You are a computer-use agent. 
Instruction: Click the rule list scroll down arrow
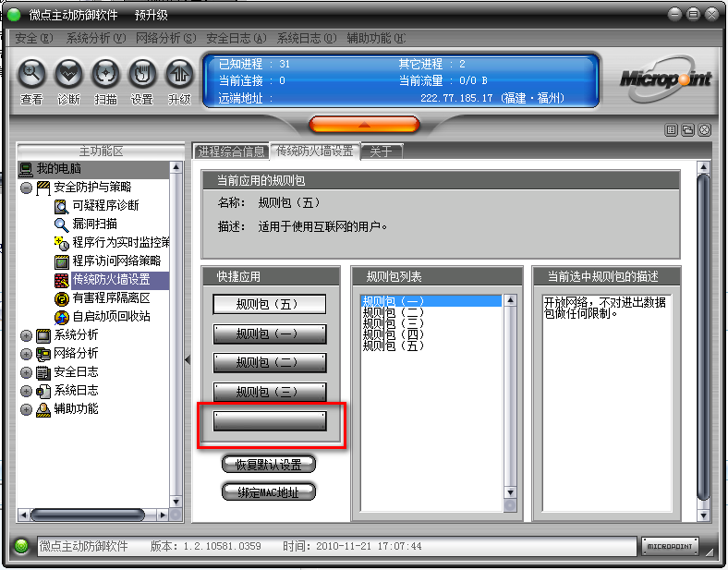point(510,493)
